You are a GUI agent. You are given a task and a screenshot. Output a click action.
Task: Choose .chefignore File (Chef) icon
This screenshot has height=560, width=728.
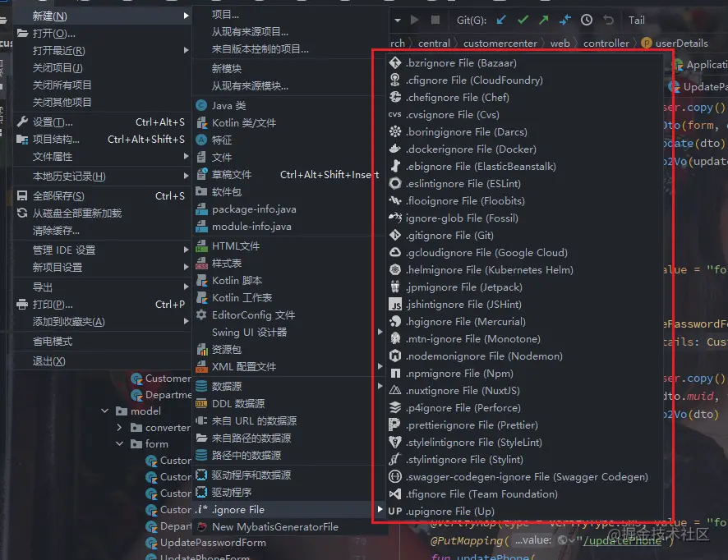pos(395,97)
